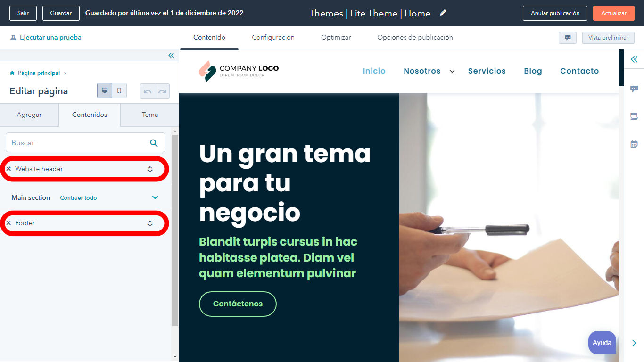Open comments icon in right sidebar

pyautogui.click(x=634, y=89)
